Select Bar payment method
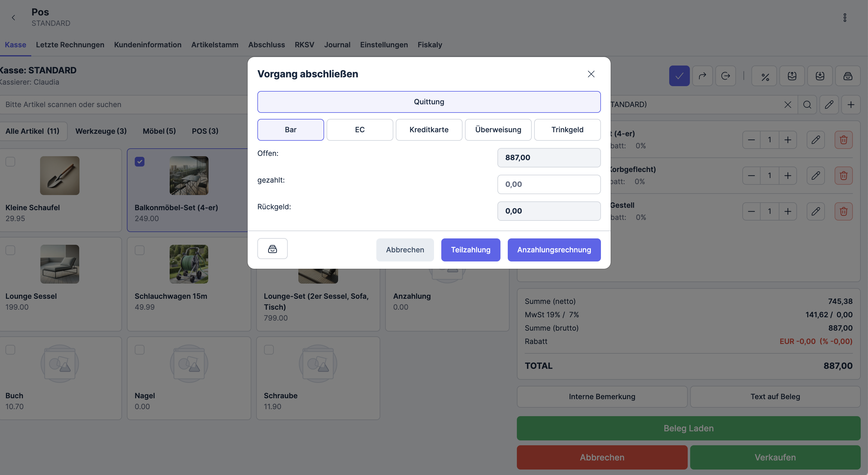 (290, 130)
